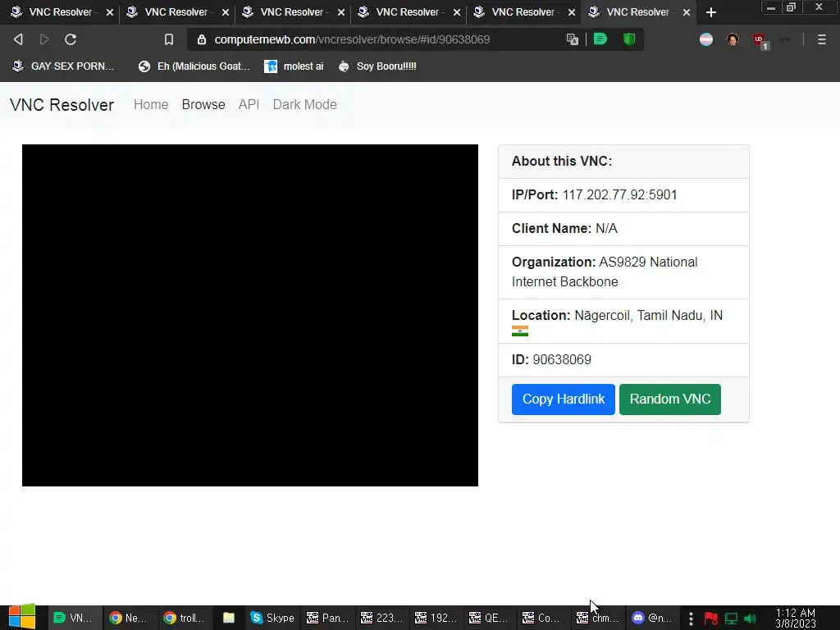Image resolution: width=840 pixels, height=630 pixels.
Task: Switch to Skype in the taskbar
Action: [272, 618]
